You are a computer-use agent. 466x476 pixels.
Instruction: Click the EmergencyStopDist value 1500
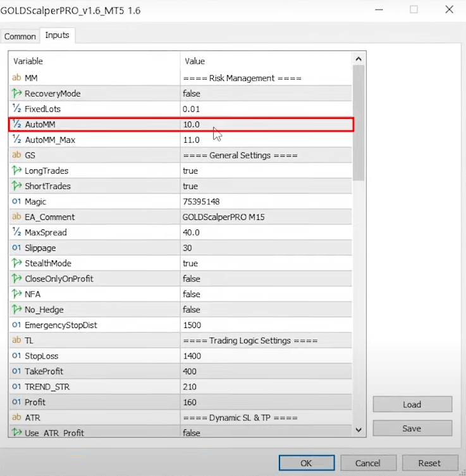point(192,325)
